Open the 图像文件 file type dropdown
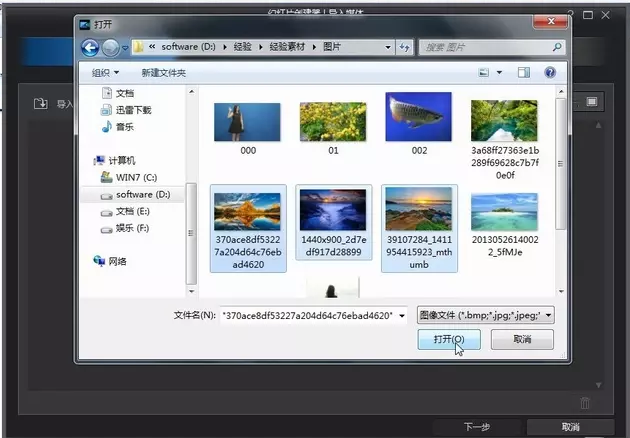Viewport: 630px width, 438px height. [486, 315]
